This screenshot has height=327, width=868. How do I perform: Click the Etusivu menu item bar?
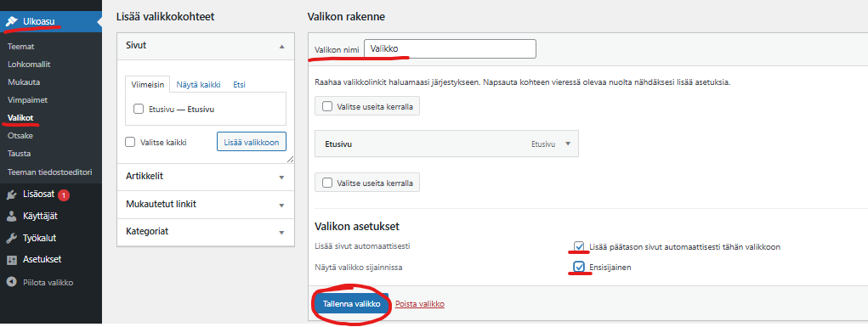[446, 144]
